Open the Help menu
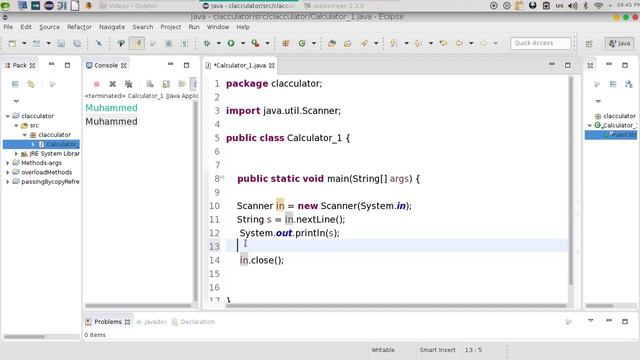The height and width of the screenshot is (360, 640). point(243,27)
